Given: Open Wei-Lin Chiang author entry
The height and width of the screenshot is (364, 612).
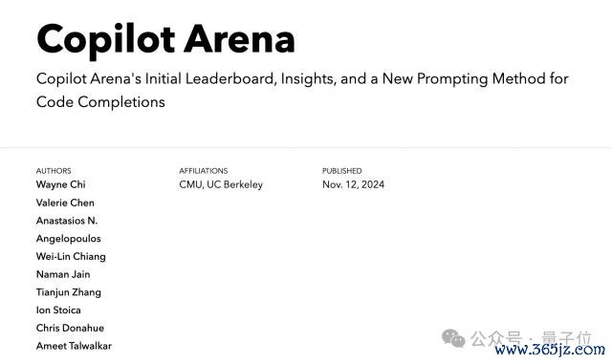Looking at the screenshot, I should tap(71, 257).
